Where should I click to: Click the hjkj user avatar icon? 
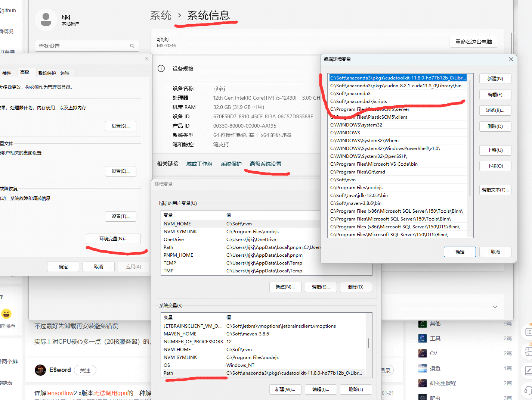tap(46, 20)
